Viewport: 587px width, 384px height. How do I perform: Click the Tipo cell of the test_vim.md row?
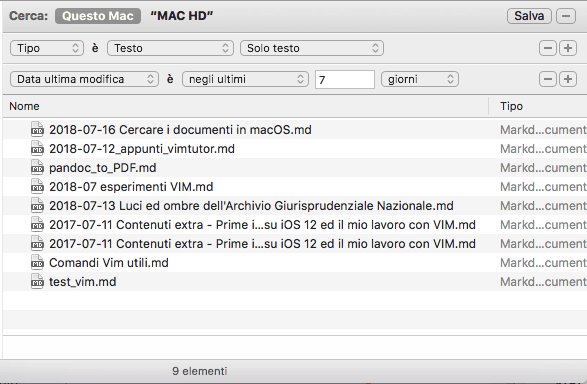tap(543, 282)
